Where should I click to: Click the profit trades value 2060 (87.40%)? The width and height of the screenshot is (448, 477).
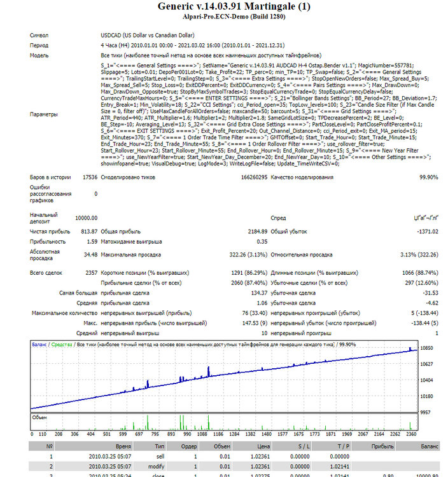click(x=249, y=282)
